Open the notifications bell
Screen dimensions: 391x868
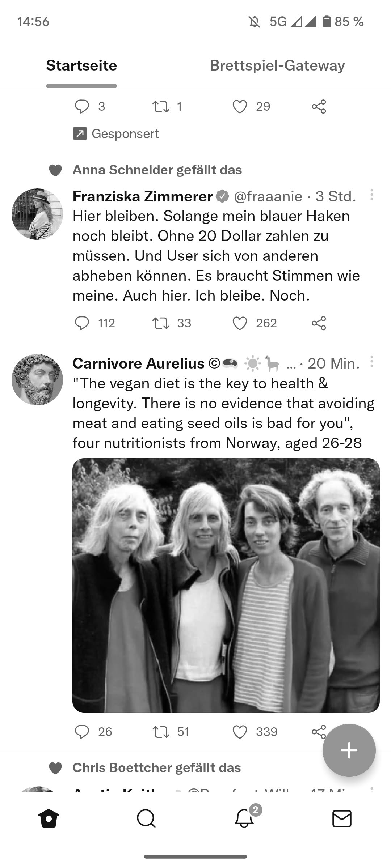(x=244, y=818)
